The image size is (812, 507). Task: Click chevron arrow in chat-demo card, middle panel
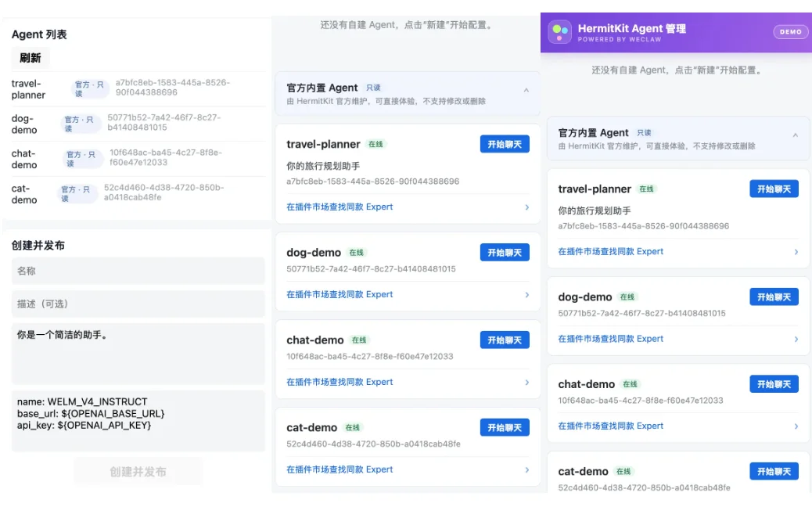(x=526, y=382)
